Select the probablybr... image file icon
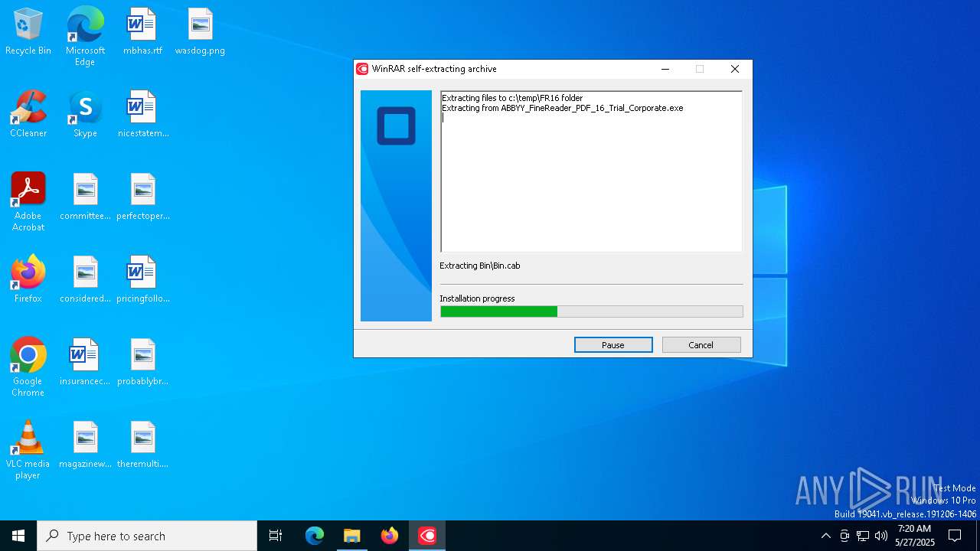980x551 pixels. click(x=142, y=363)
